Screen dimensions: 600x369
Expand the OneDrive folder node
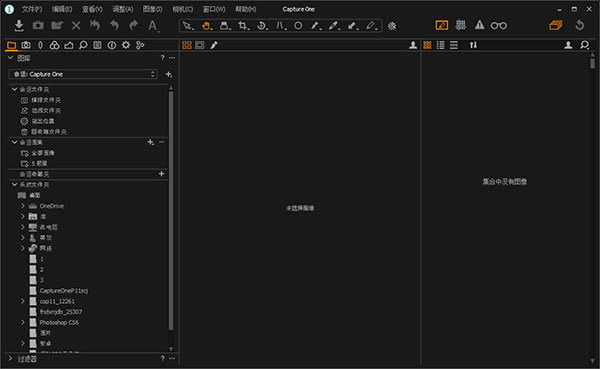[x=23, y=206]
